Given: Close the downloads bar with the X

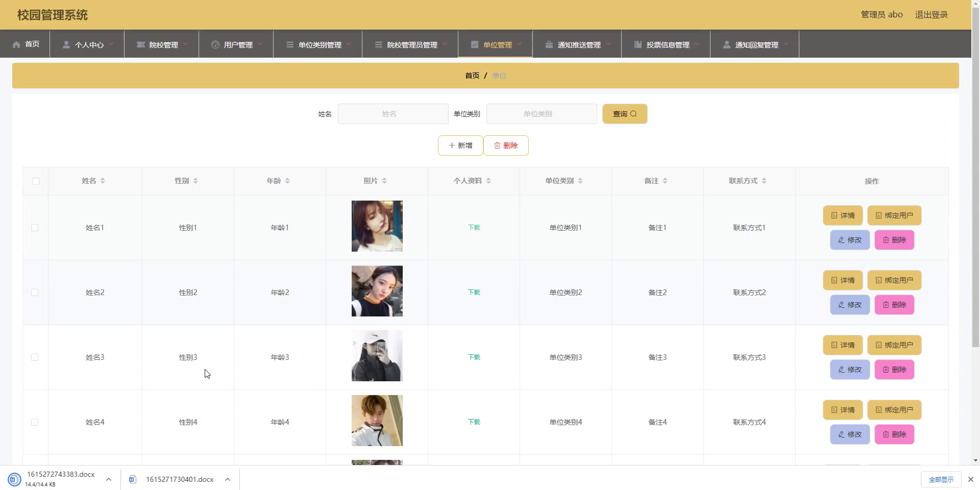Looking at the screenshot, I should click(971, 479).
